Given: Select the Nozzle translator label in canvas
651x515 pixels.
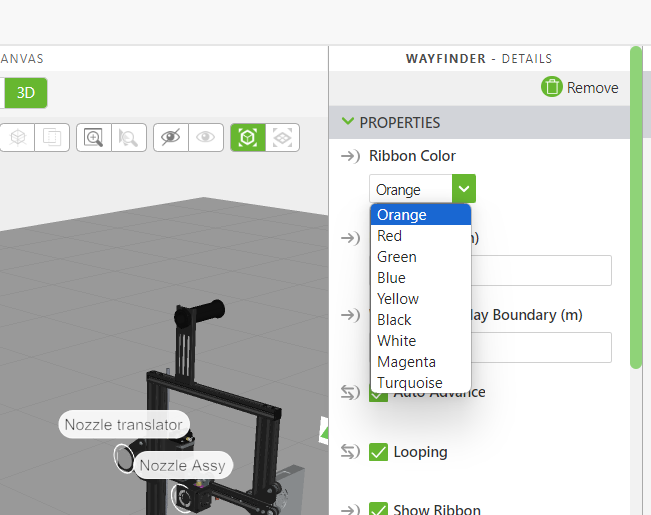Looking at the screenshot, I should tap(124, 424).
